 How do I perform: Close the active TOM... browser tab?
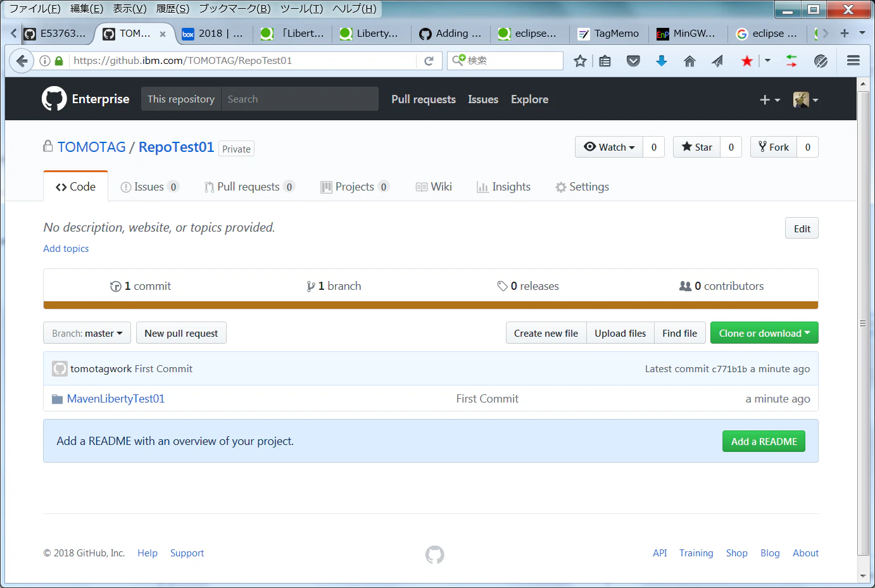[163, 34]
